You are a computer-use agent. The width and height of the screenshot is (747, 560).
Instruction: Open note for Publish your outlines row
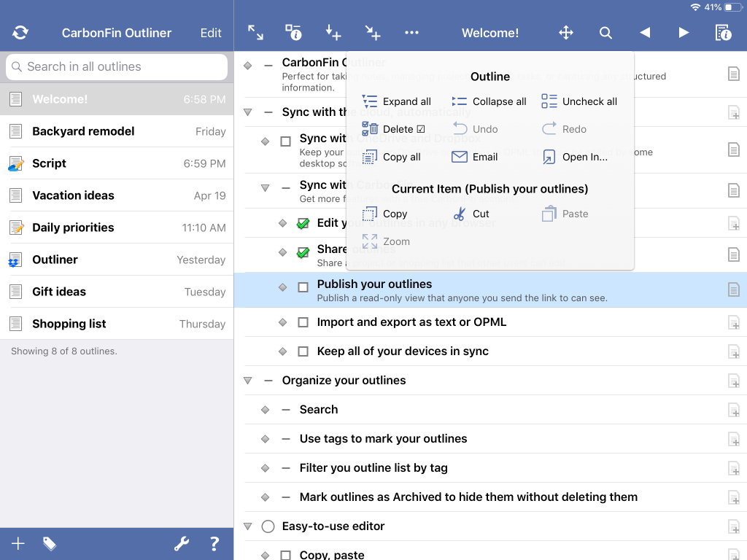tap(734, 289)
